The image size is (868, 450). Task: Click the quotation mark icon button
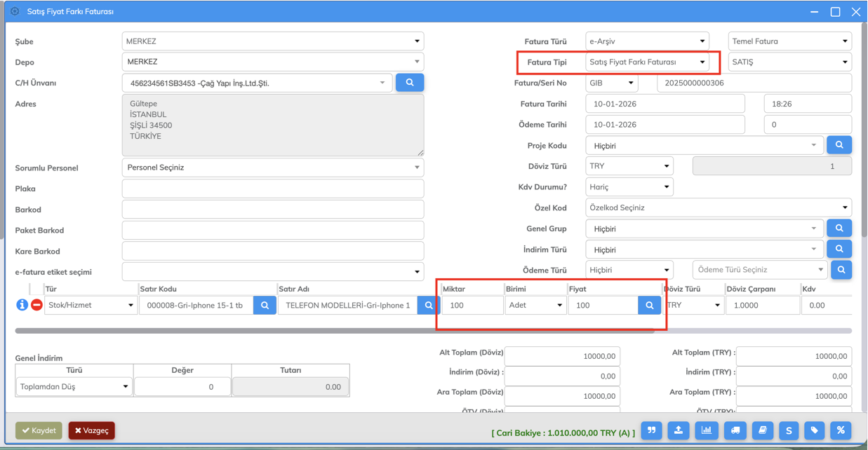click(x=652, y=430)
